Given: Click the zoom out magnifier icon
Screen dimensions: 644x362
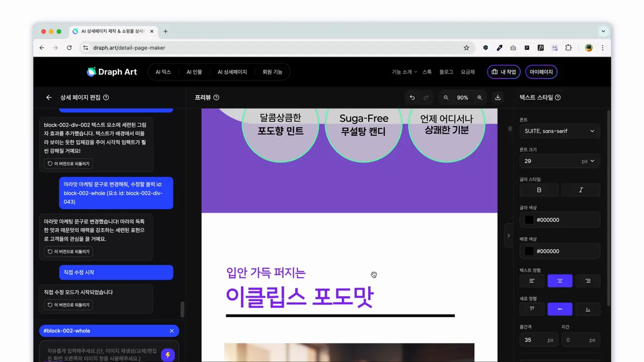Looking at the screenshot, I should 446,98.
